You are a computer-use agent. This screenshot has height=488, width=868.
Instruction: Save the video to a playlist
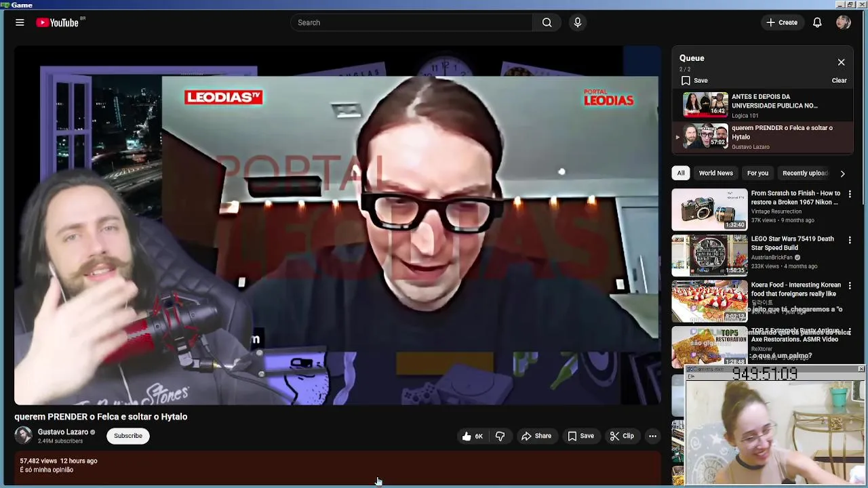click(580, 436)
